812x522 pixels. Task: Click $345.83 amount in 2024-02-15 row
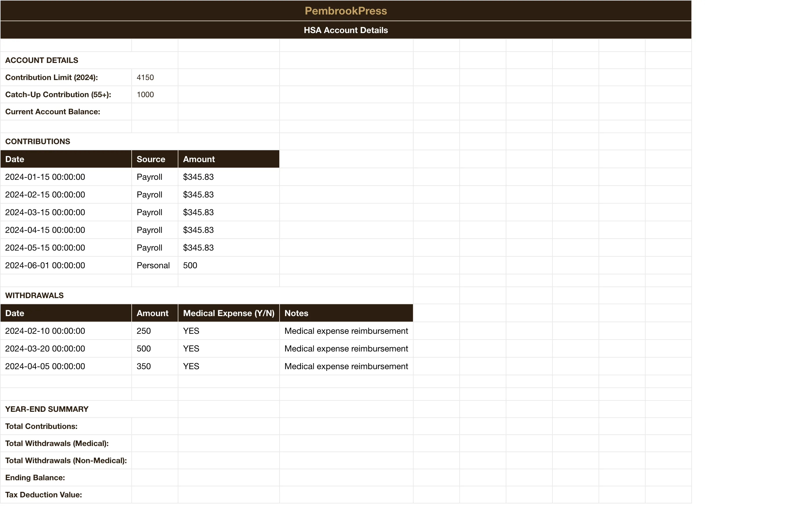tap(229, 195)
